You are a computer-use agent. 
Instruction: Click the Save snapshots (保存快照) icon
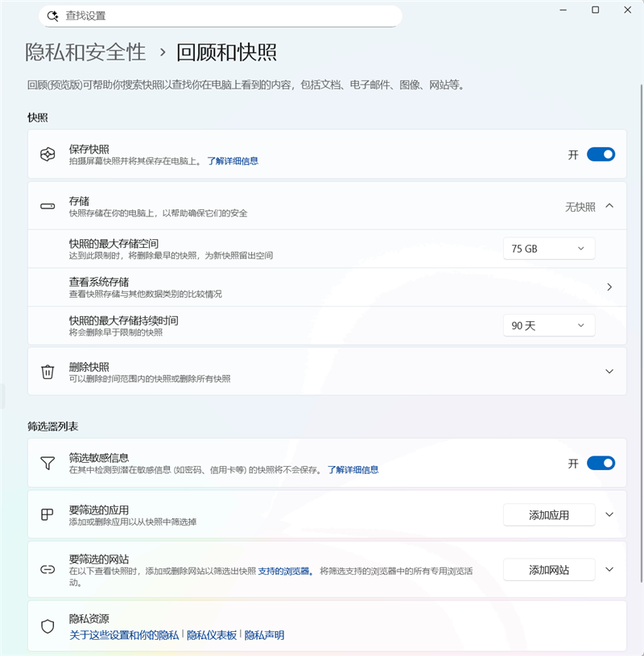tap(47, 155)
